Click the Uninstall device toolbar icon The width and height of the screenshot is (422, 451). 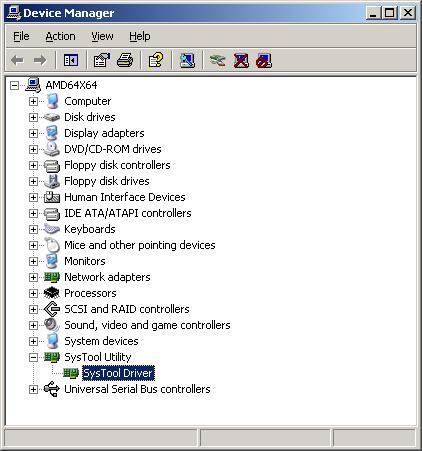click(241, 60)
